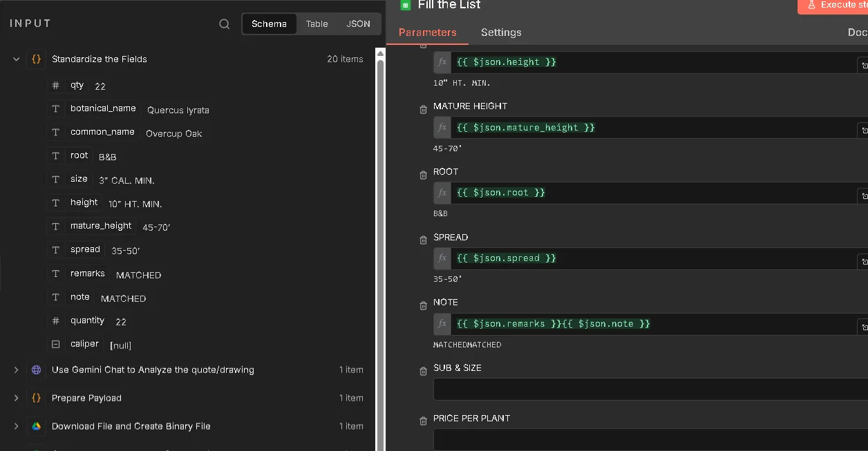Click the MATURE HEIGHT expression field
The width and height of the screenshot is (868, 451).
point(654,128)
